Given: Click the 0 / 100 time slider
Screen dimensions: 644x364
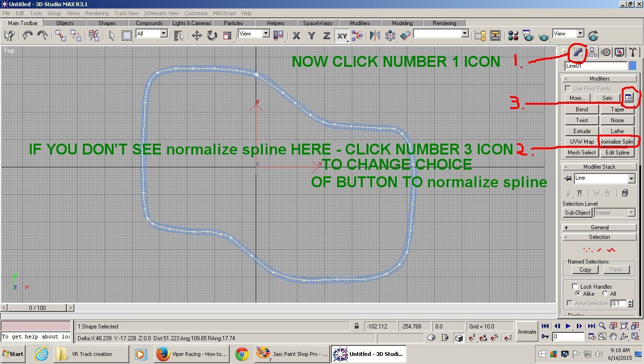Looking at the screenshot, I should (37, 308).
